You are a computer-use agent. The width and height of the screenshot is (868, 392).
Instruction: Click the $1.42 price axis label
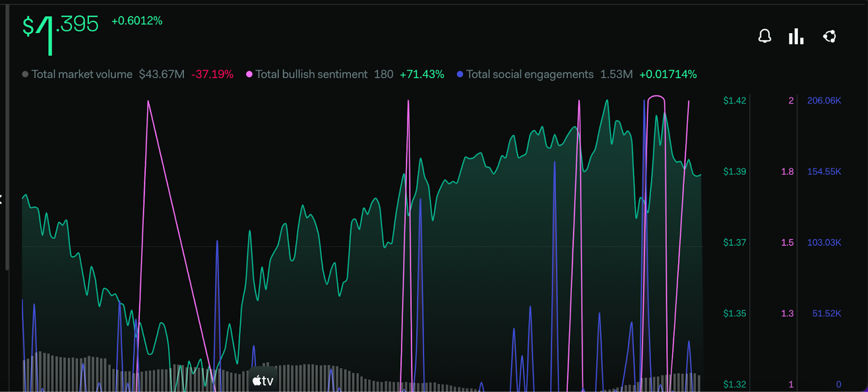pos(735,100)
